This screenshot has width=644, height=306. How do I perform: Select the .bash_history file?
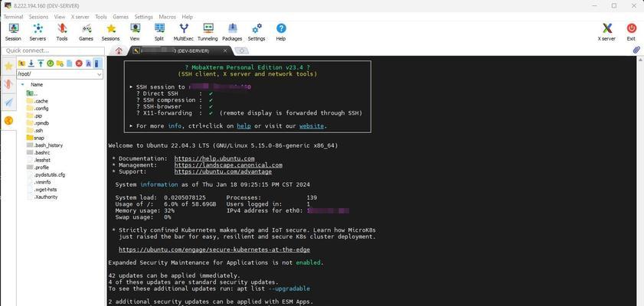[44, 145]
